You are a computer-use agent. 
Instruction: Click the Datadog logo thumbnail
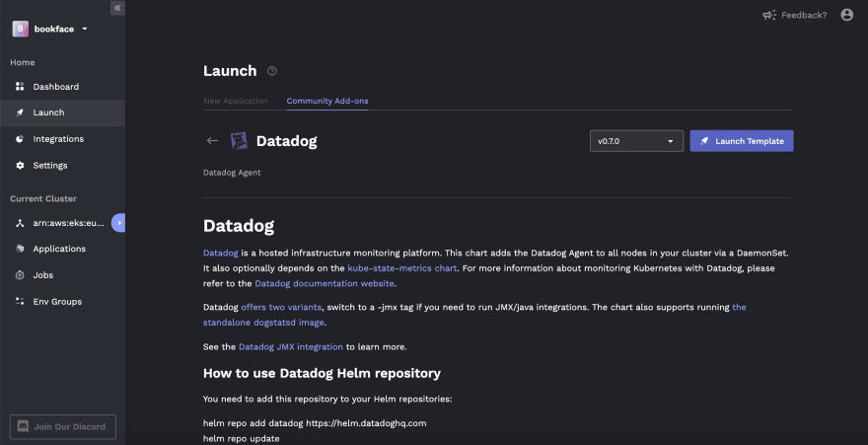(x=239, y=141)
